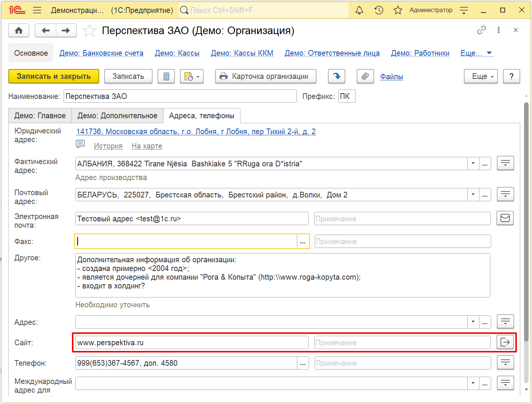The image size is (532, 404).
Task: Click Факс Примечание field
Action: pos(403,241)
